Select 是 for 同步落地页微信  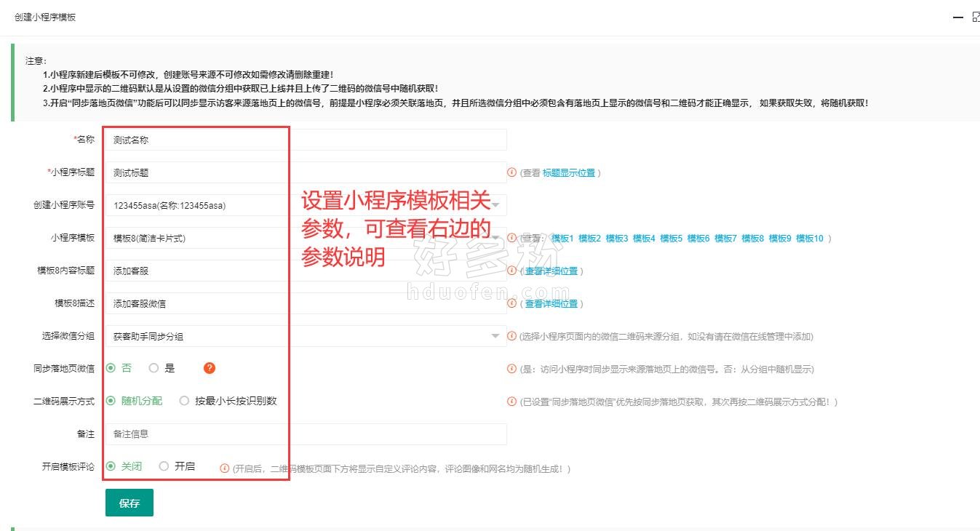[x=154, y=368]
